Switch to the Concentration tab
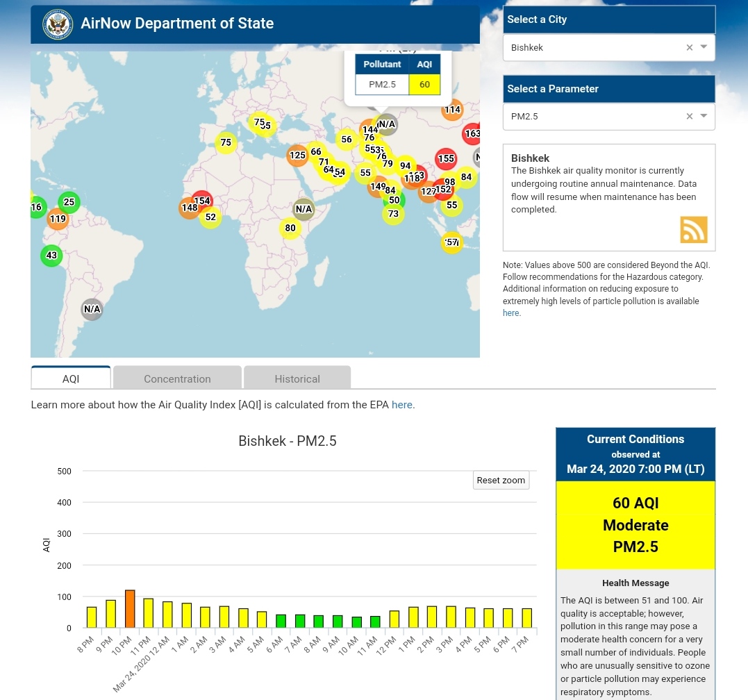 (177, 378)
